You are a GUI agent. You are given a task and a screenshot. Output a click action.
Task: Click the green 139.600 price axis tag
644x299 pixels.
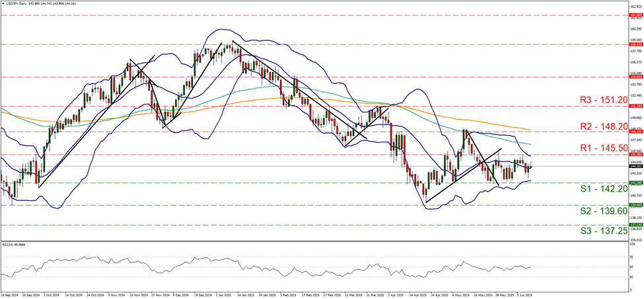(x=633, y=205)
